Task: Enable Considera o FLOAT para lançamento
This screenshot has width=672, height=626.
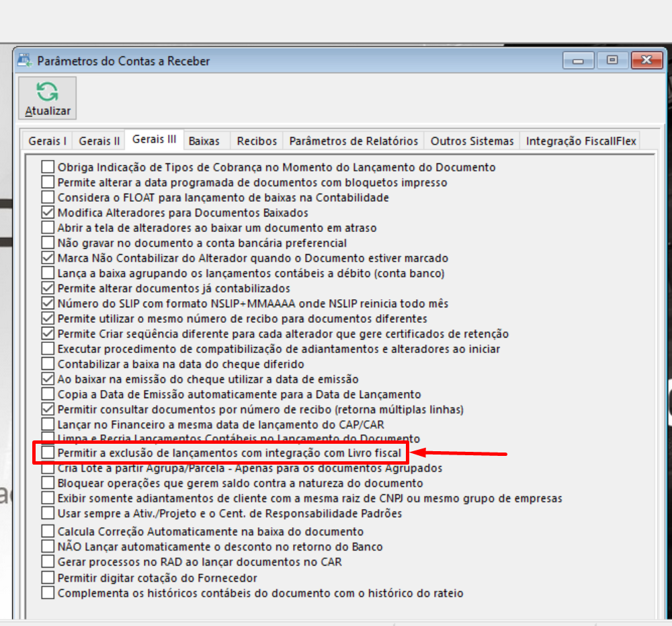Action: click(48, 197)
